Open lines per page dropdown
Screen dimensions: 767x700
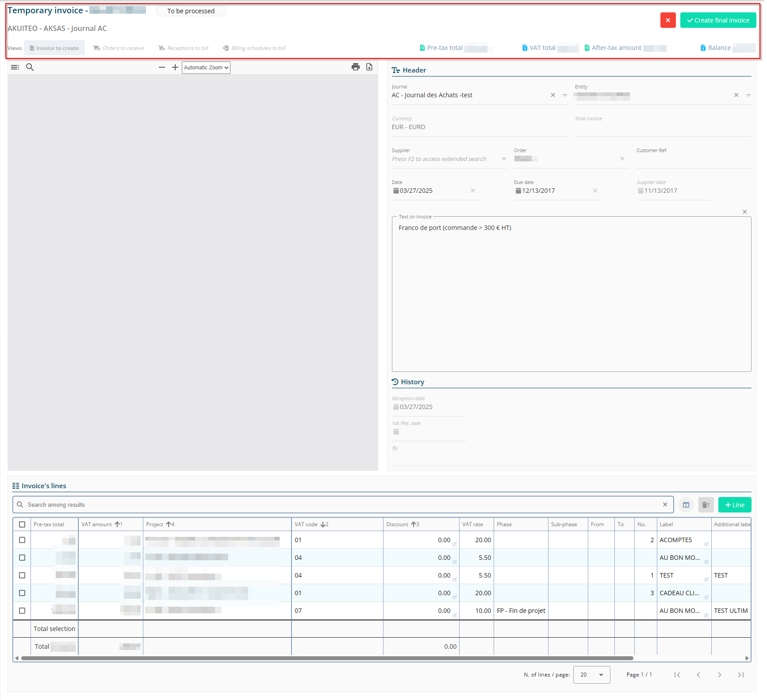tap(591, 675)
